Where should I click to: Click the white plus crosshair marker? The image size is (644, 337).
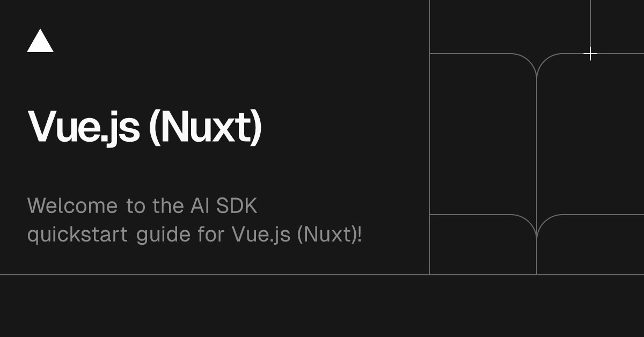[x=590, y=54]
